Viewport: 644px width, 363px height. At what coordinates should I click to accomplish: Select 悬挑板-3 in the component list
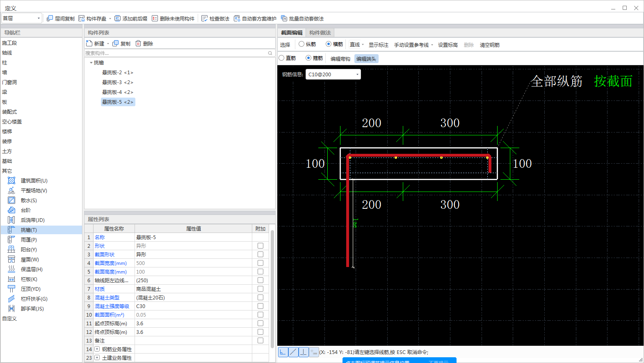click(117, 82)
